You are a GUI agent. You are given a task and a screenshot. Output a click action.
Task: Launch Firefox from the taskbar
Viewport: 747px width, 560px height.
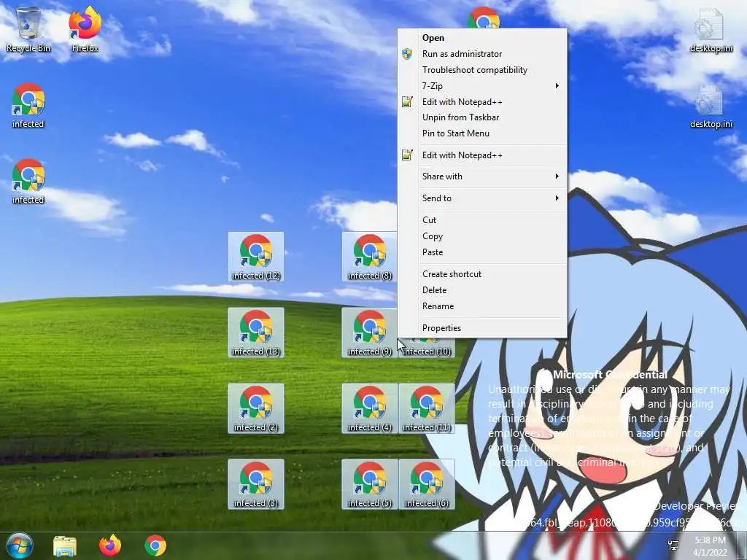[x=110, y=545]
